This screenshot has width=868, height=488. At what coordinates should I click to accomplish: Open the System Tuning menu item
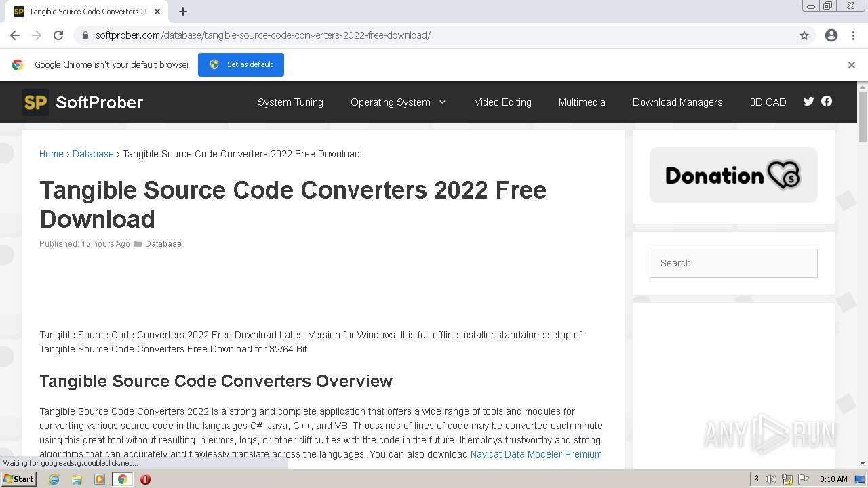(290, 102)
